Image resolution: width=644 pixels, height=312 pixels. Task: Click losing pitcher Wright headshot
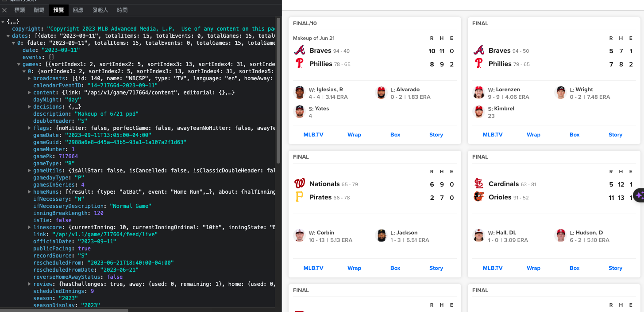(560, 92)
